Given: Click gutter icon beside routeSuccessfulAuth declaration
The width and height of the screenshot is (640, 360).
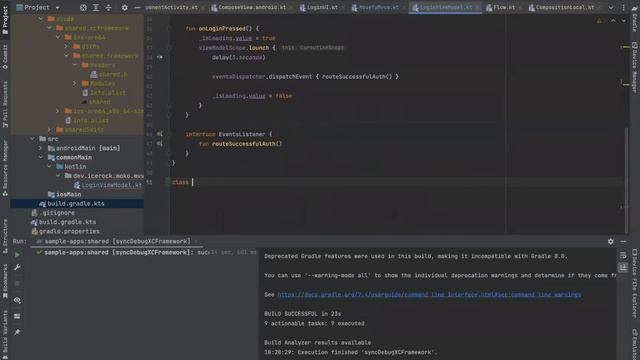Looking at the screenshot, I should 160,144.
